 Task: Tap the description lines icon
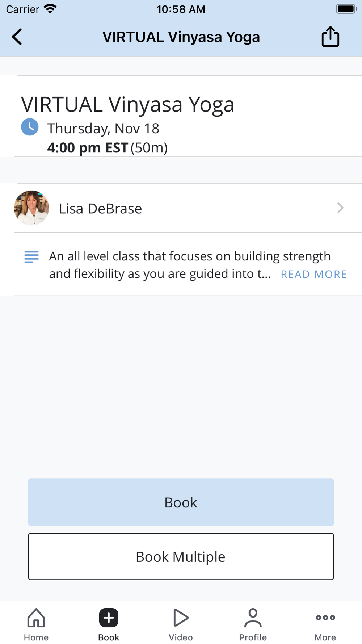click(x=31, y=257)
